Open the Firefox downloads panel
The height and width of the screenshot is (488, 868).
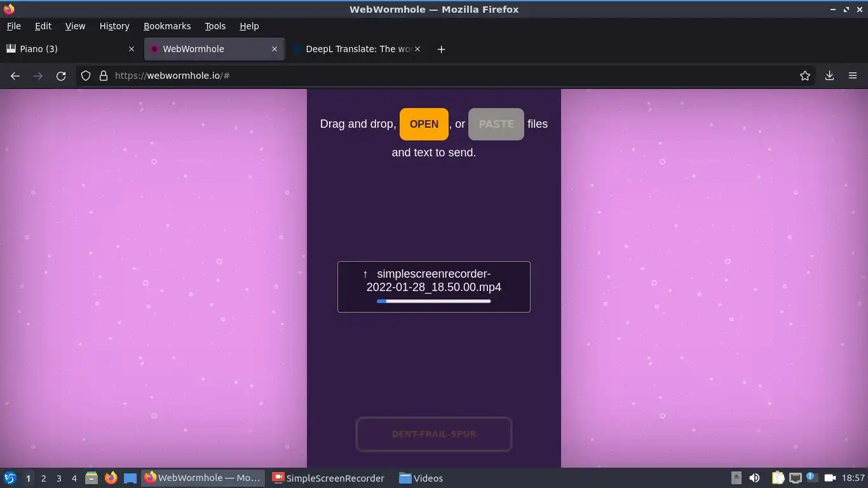coord(829,76)
